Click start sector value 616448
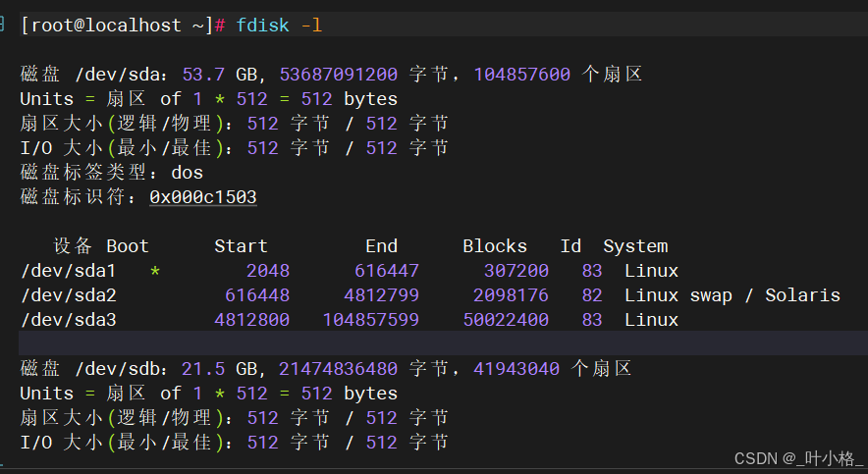868x474 pixels. point(257,295)
